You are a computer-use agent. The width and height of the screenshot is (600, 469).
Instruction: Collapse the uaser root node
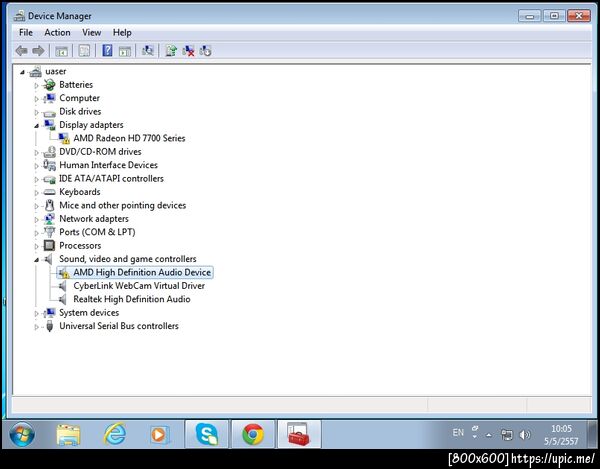pos(22,72)
